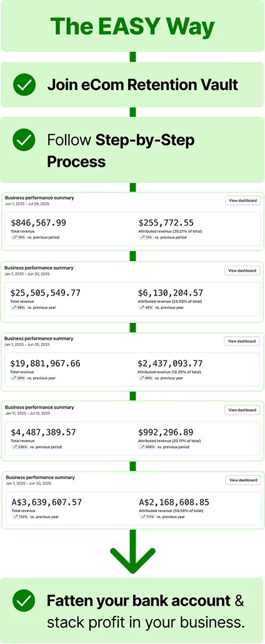Image resolution: width=265 pixels, height=644 pixels.
Task: Click the $6,130,204.57 attributed revenue figure
Action: (x=171, y=293)
